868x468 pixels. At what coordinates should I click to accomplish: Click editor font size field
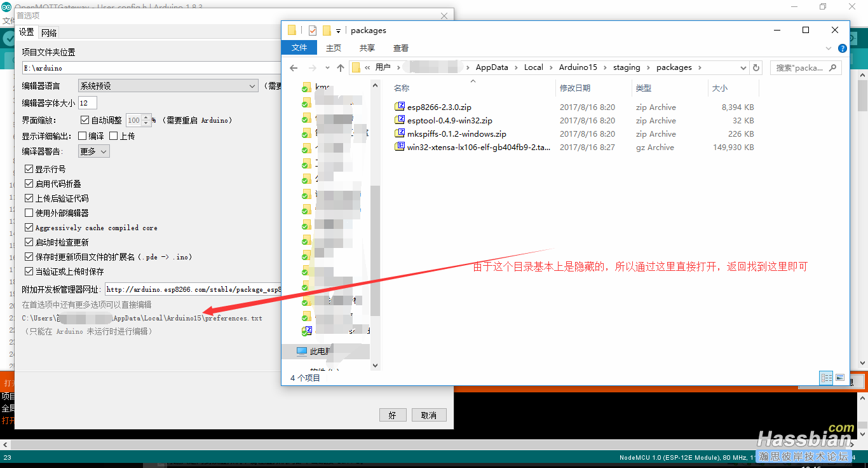tap(87, 102)
